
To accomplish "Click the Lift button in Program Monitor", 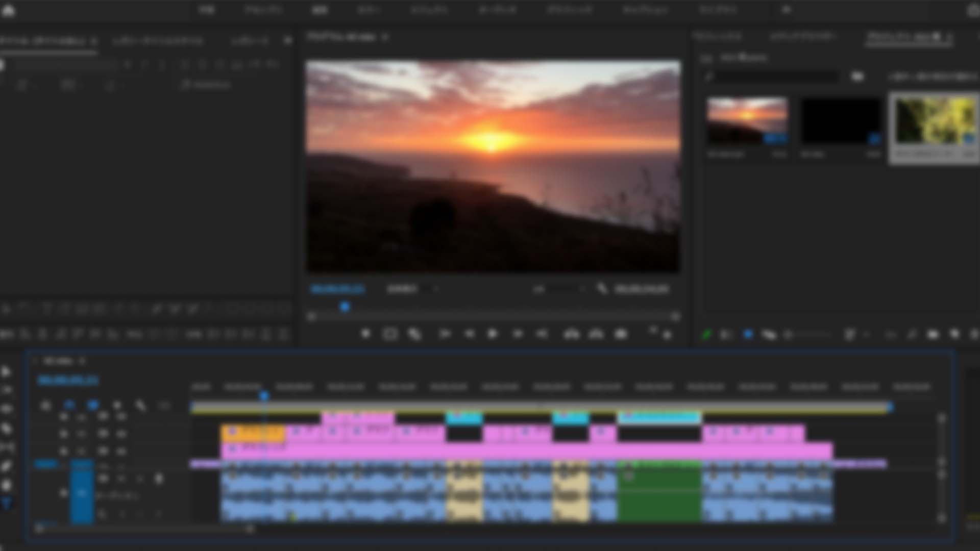I will pos(572,335).
